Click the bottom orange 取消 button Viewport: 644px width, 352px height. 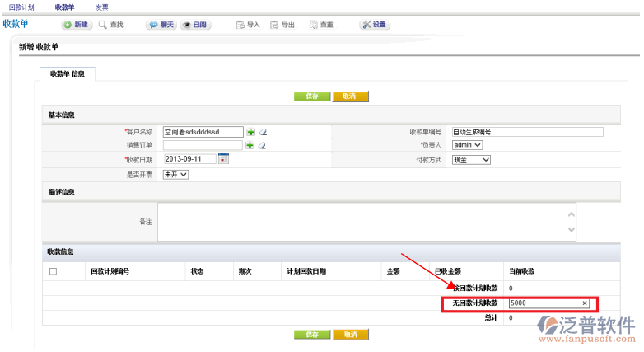point(351,335)
